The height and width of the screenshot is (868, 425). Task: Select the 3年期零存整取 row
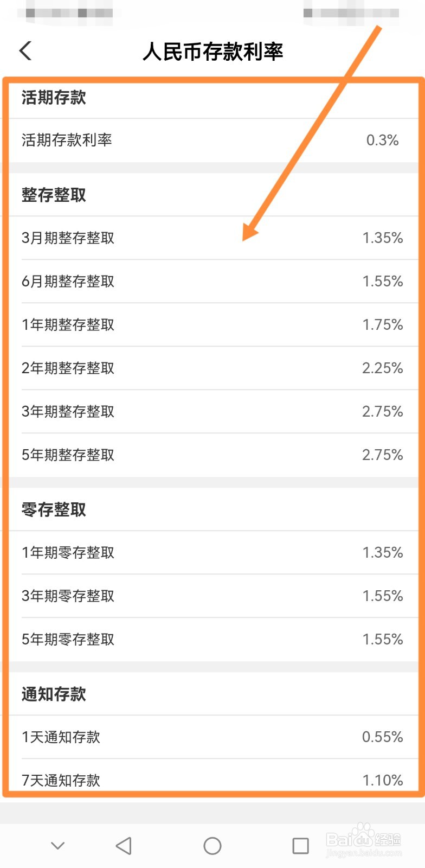212,596
